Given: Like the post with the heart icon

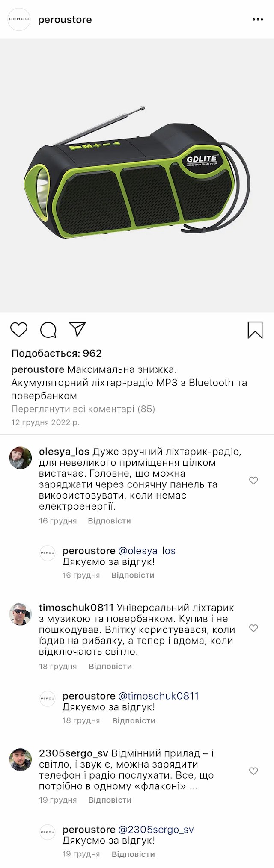Looking at the screenshot, I should coord(19,330).
